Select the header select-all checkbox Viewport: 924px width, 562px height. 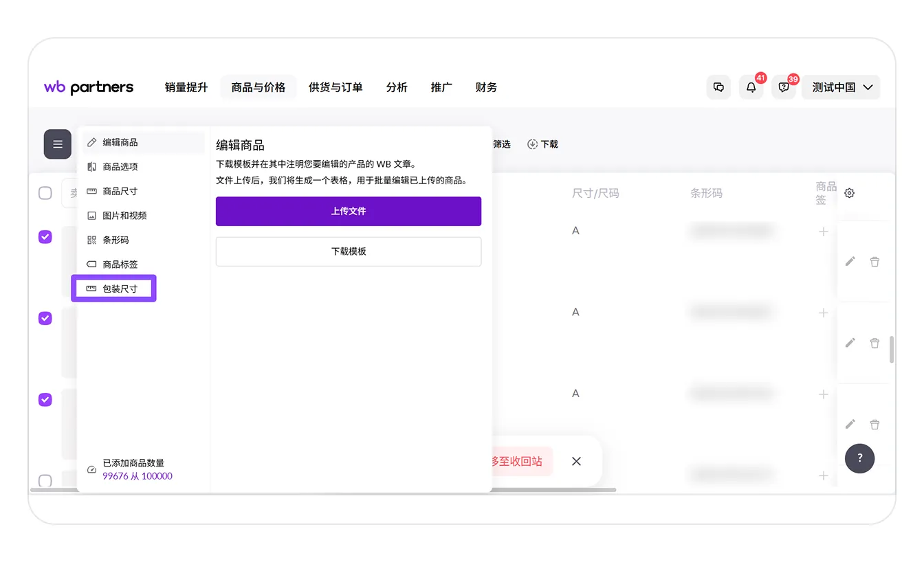pos(45,193)
